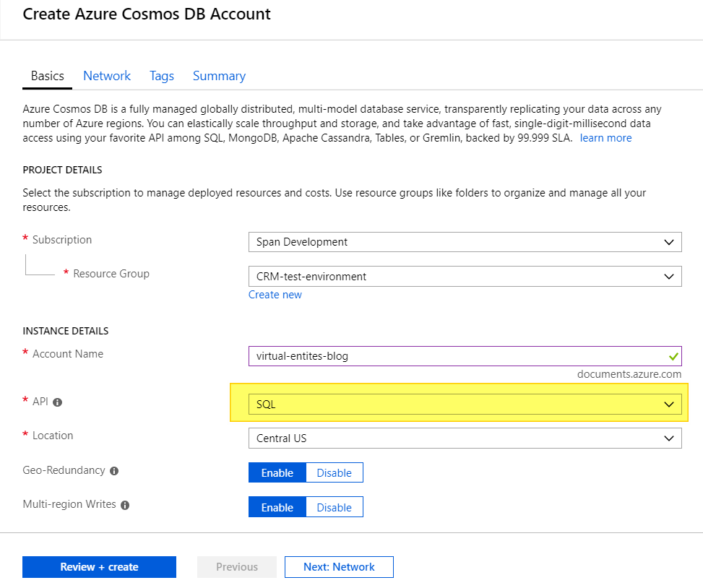This screenshot has height=588, width=703.
Task: Click the Review + create button
Action: tap(99, 567)
